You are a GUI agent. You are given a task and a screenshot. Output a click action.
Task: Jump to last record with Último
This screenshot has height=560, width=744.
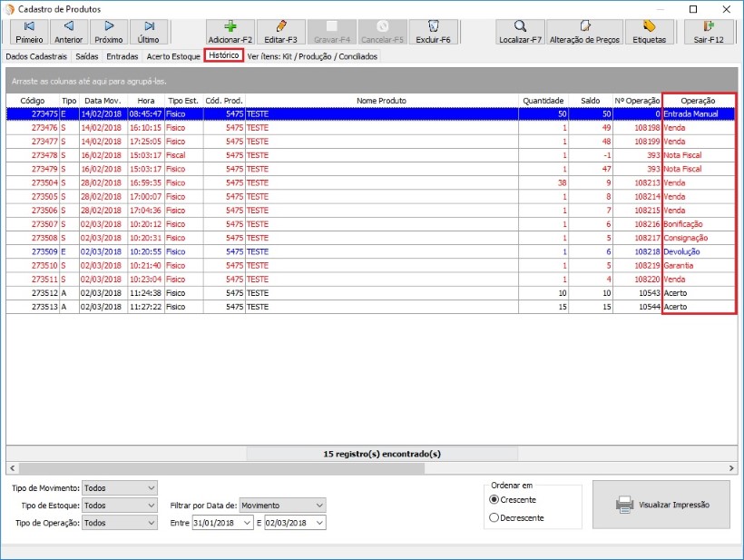148,32
